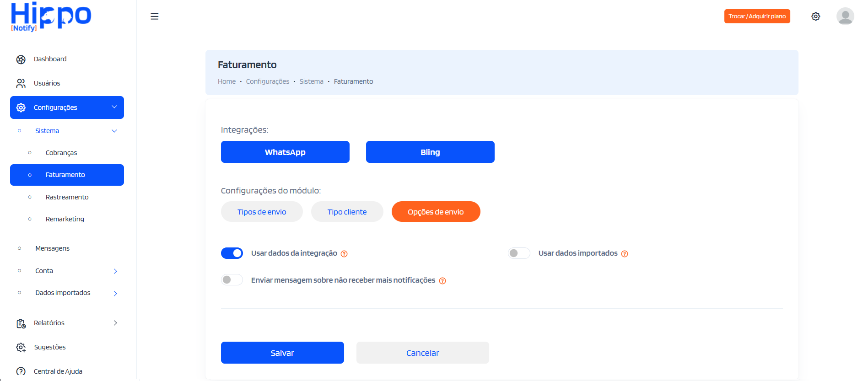
Task: Expand the Dados importados submenu arrow
Action: [x=115, y=294]
